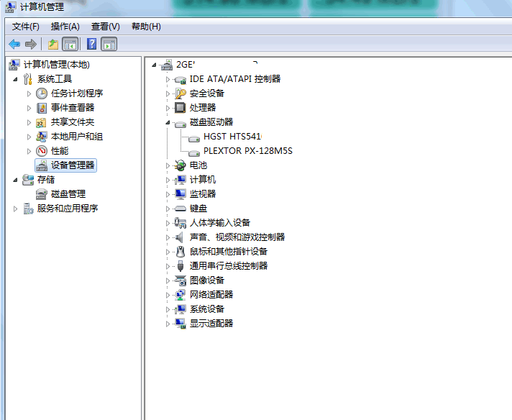This screenshot has width=512, height=420.
Task: Click the 共享文件夹 icon
Action: coord(42,122)
